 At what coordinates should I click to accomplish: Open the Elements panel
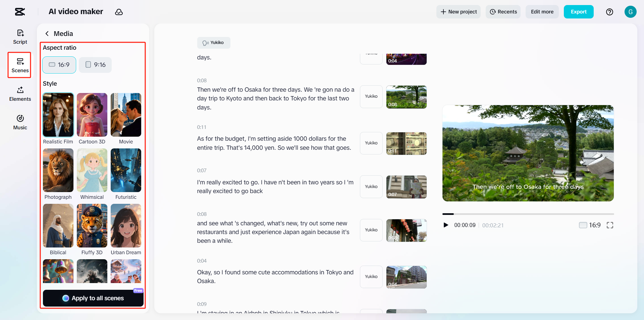[x=20, y=93]
